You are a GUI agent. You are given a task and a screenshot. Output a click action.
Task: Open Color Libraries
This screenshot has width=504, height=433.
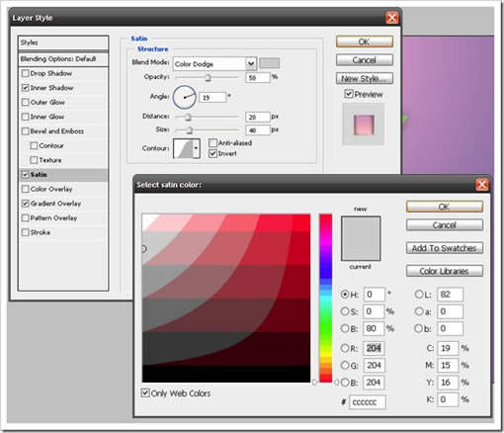coord(445,271)
